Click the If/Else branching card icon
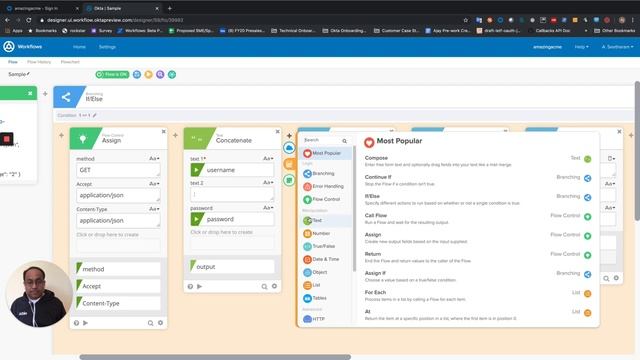This screenshot has height=360, width=640. coord(66,97)
